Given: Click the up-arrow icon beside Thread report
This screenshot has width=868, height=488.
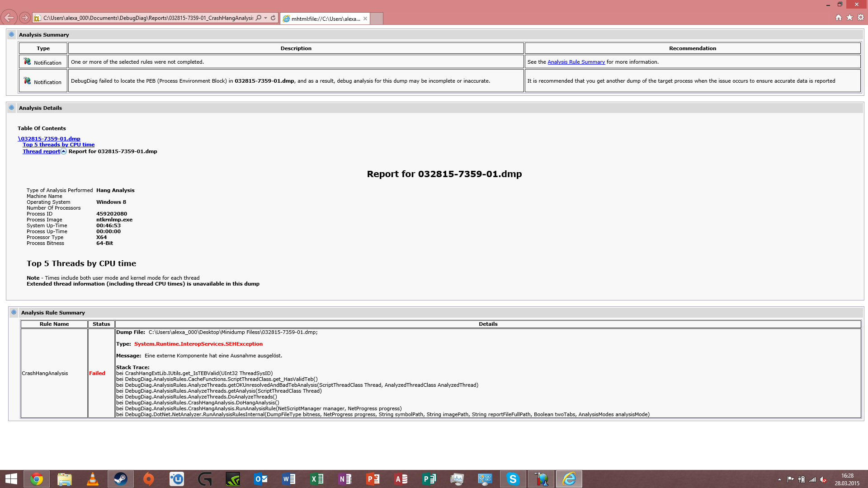Looking at the screenshot, I should pos(64,151).
